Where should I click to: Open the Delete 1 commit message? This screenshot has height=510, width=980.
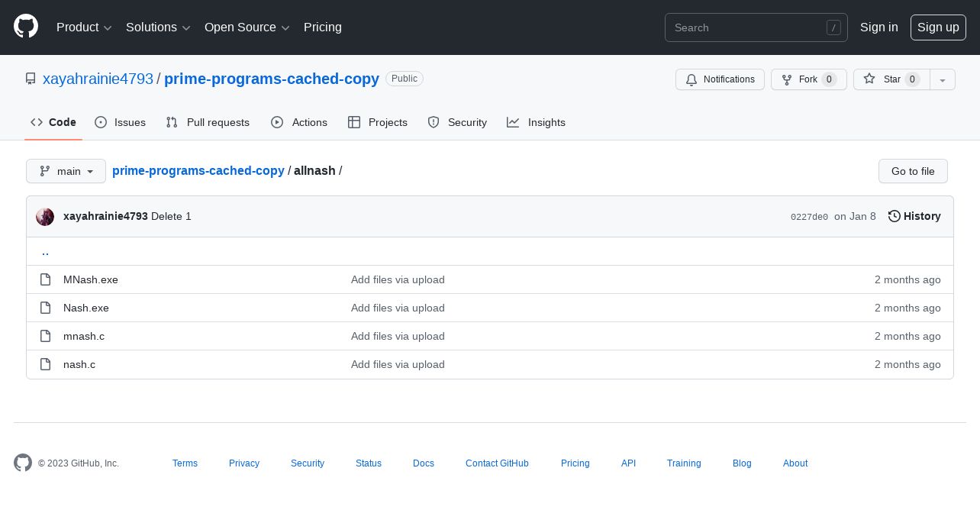[x=171, y=216]
